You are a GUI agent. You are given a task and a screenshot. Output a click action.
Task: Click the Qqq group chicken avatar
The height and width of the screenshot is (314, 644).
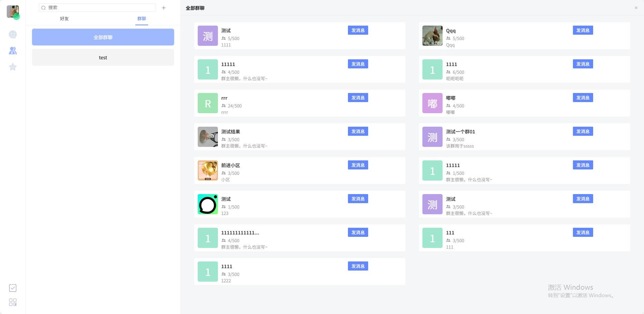(432, 36)
